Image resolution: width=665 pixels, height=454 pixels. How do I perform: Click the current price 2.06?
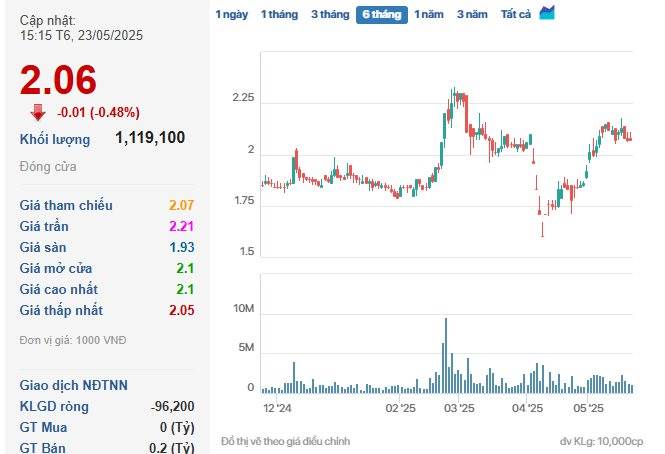58,80
